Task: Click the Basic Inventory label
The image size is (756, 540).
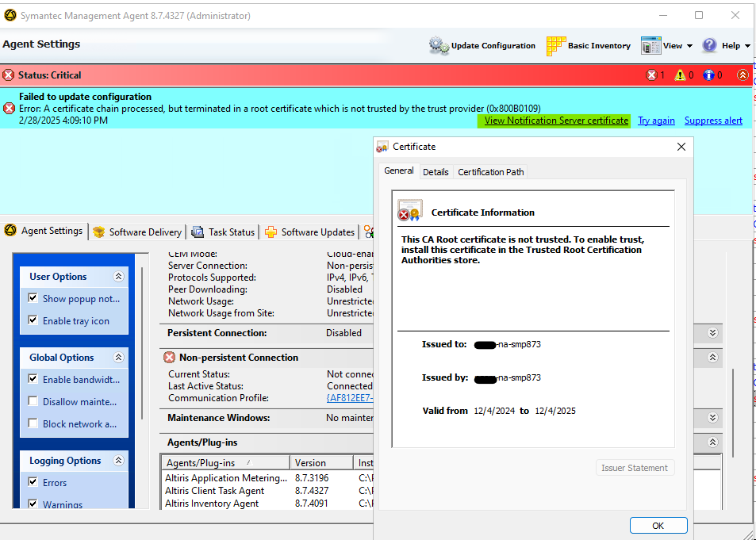Action: (x=599, y=46)
